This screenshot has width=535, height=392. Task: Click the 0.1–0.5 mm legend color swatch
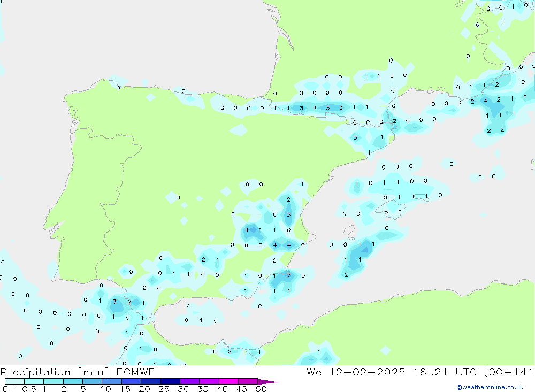point(14,381)
